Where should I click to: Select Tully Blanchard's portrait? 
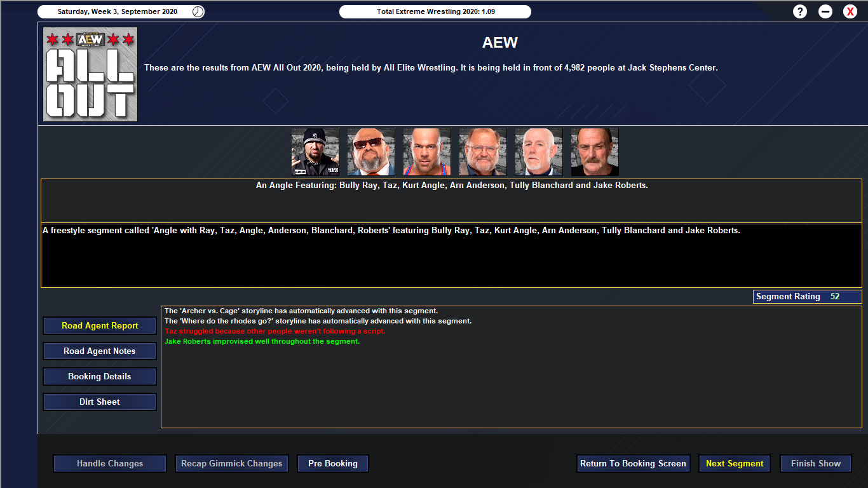tap(539, 152)
